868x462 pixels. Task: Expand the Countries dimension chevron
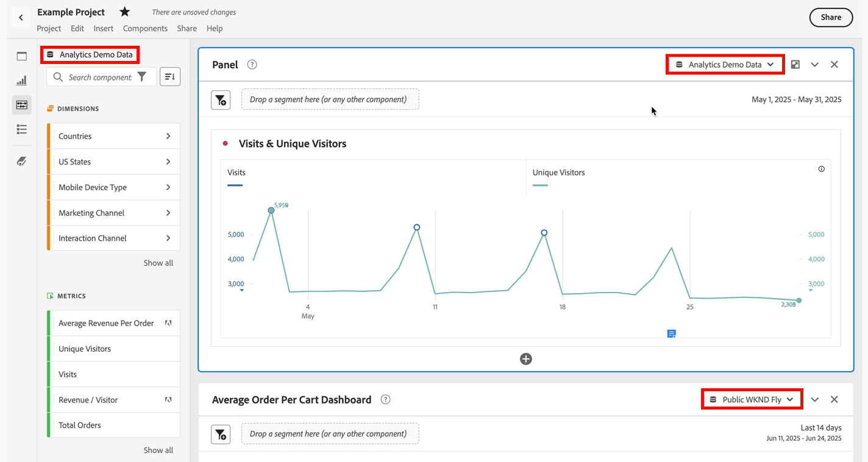click(x=168, y=136)
